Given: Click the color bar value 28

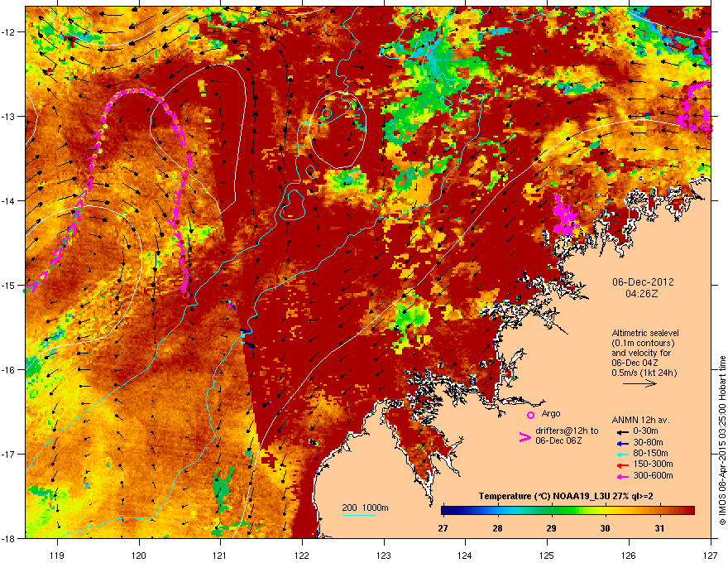Looking at the screenshot, I should (497, 528).
